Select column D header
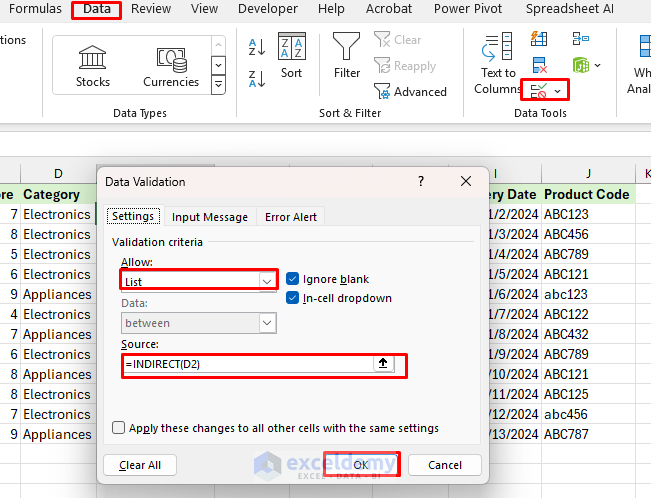The image size is (651, 498). 58,173
